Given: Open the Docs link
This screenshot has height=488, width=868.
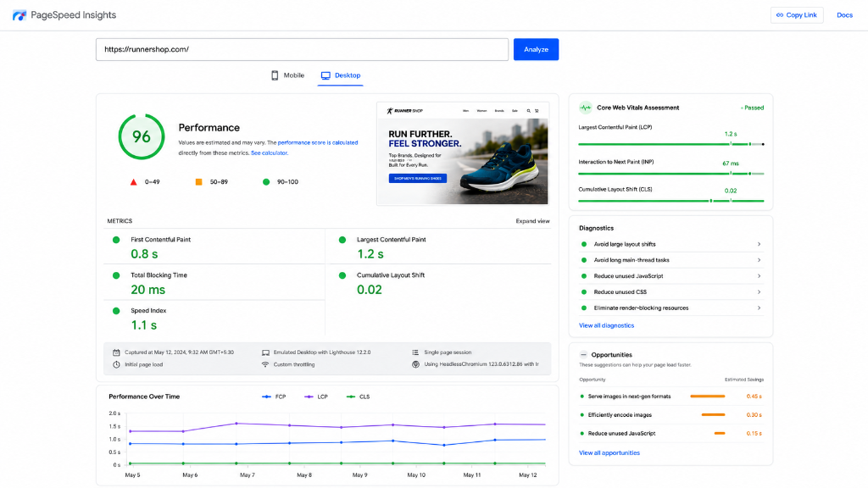Looking at the screenshot, I should pyautogui.click(x=844, y=15).
